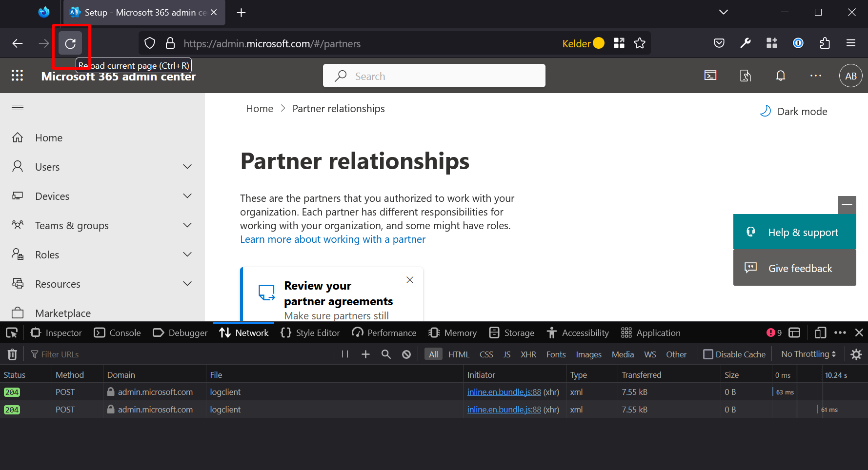Open Help & support
868x470 pixels.
coord(795,232)
